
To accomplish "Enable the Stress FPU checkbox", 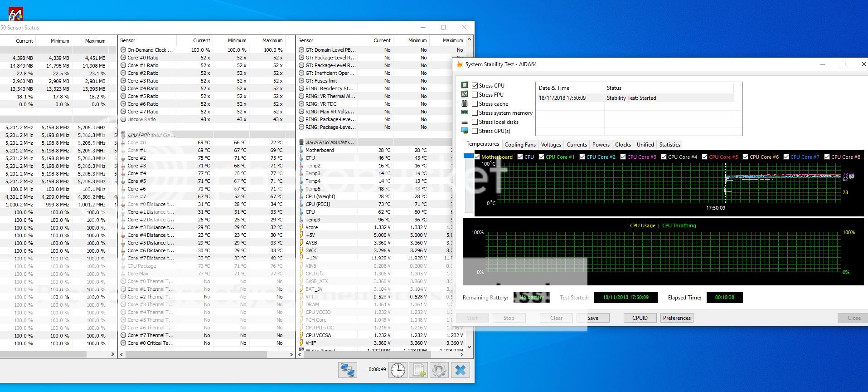I will (x=475, y=94).
